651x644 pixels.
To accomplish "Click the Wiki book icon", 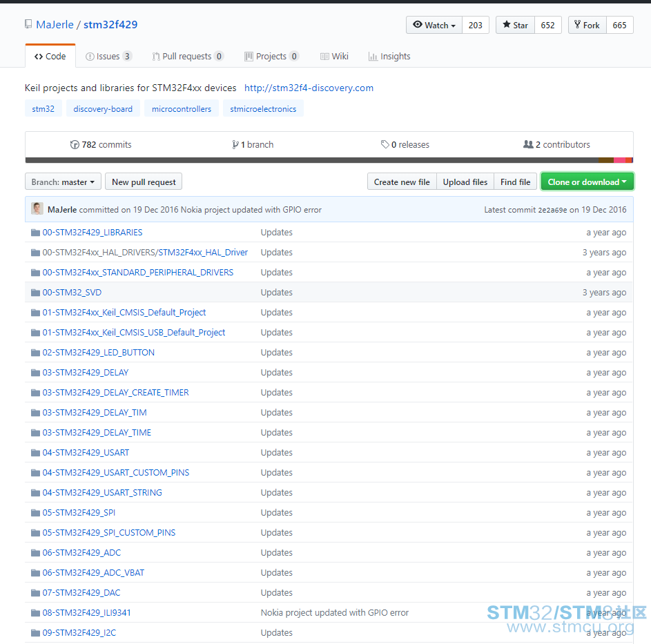I will pyautogui.click(x=324, y=57).
